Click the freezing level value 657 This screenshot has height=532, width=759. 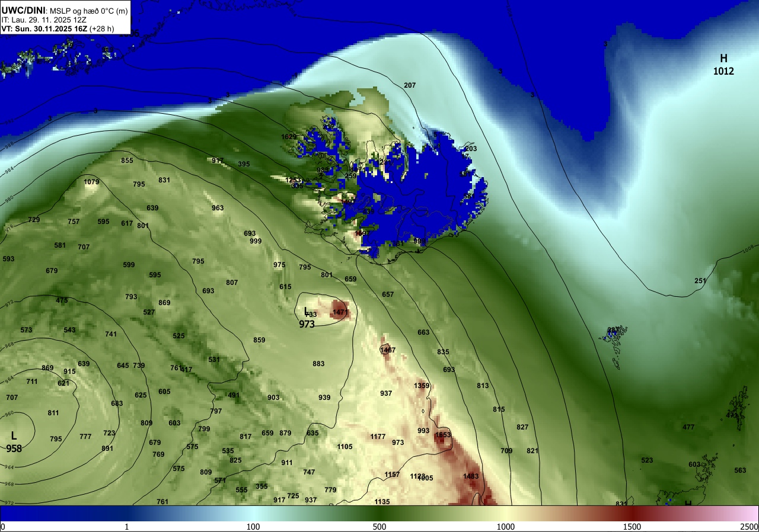click(x=388, y=294)
